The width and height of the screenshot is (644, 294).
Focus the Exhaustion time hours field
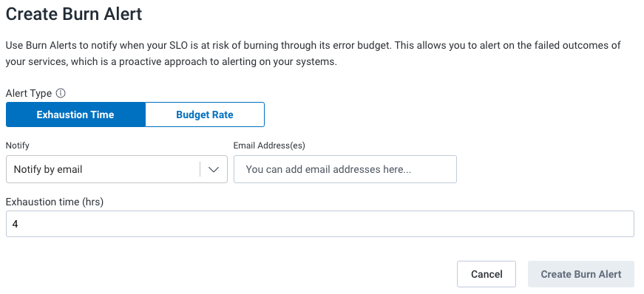tap(320, 224)
